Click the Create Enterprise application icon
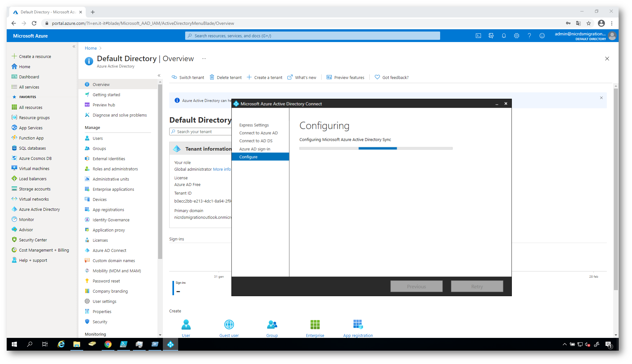 (315, 325)
